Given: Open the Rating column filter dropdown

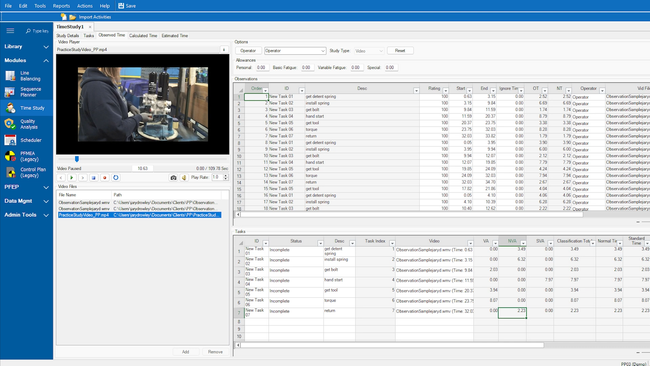Looking at the screenshot, I should (446, 90).
